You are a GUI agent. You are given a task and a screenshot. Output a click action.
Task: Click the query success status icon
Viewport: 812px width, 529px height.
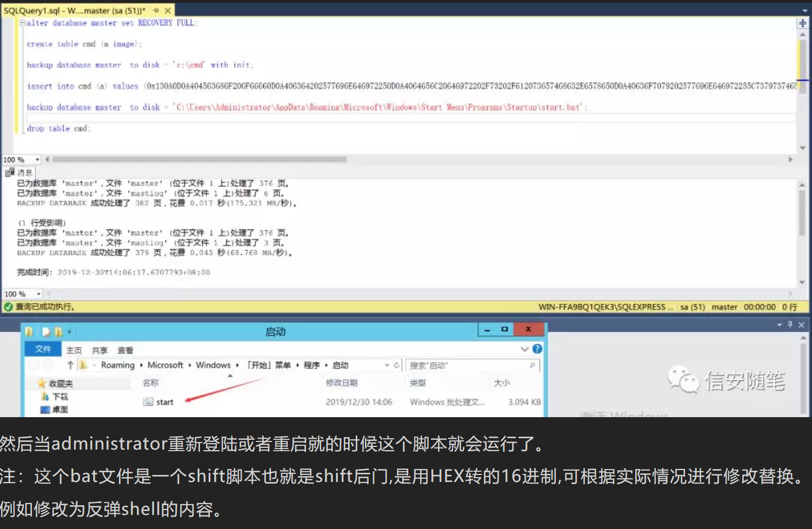[x=8, y=307]
